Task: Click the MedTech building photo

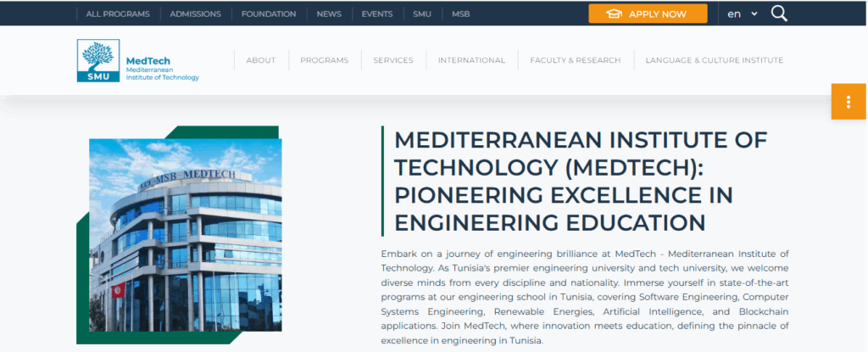Action: [186, 235]
